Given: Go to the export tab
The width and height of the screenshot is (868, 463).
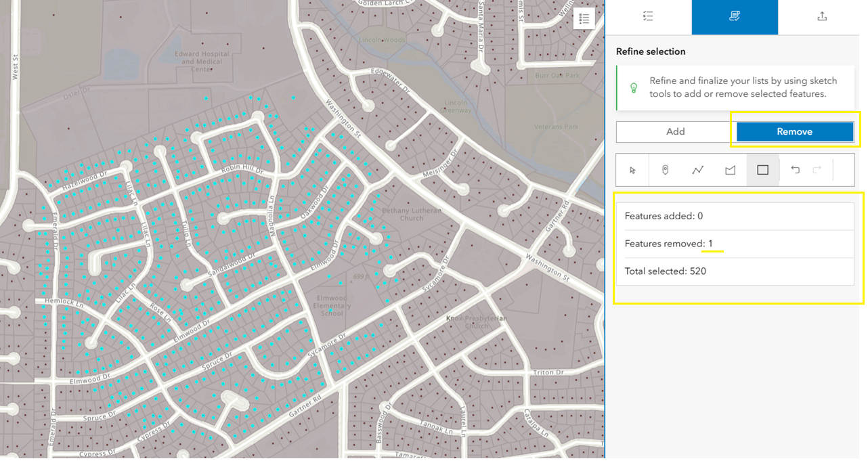Looking at the screenshot, I should [821, 17].
